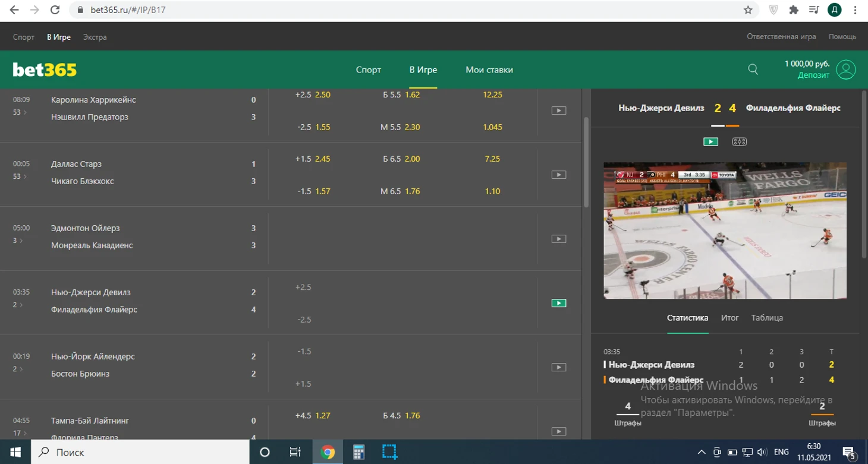Image resolution: width=868 pixels, height=464 pixels.
Task: Open browser media controls icon
Action: point(814,10)
